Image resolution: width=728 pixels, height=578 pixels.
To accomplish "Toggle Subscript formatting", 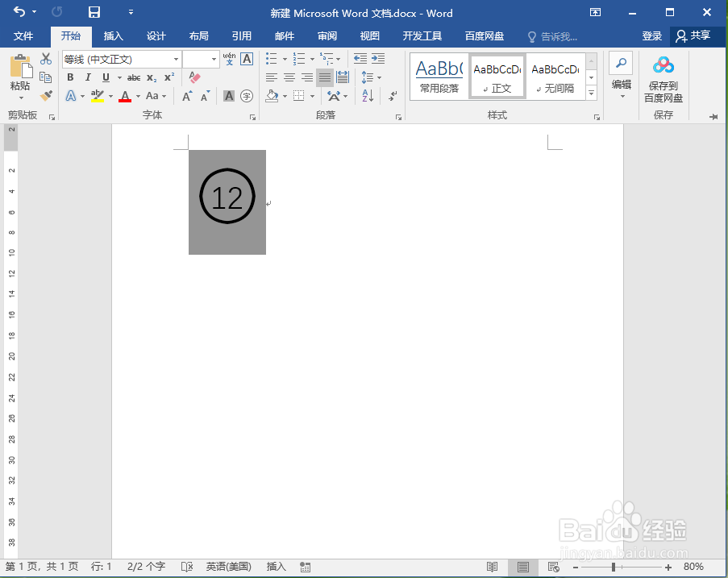I will coord(152,77).
